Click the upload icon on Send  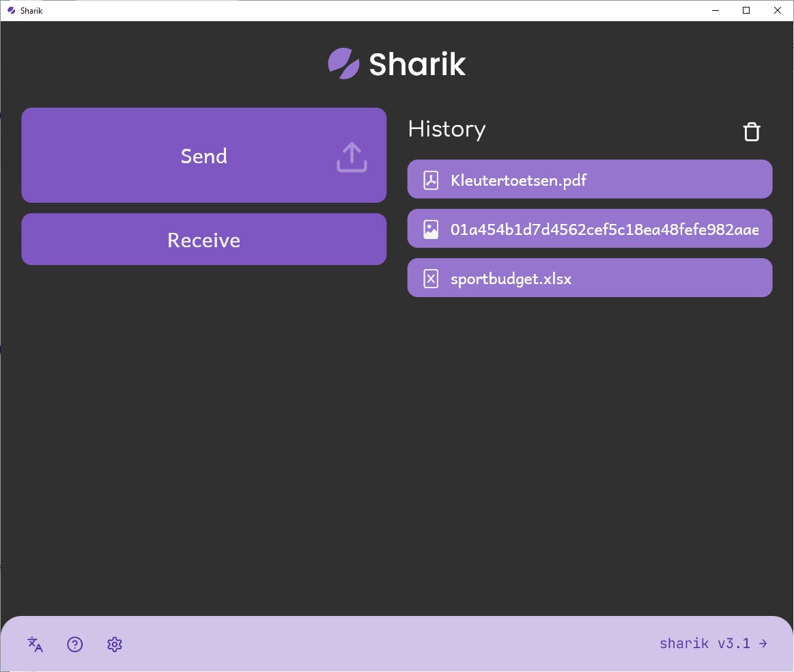352,157
